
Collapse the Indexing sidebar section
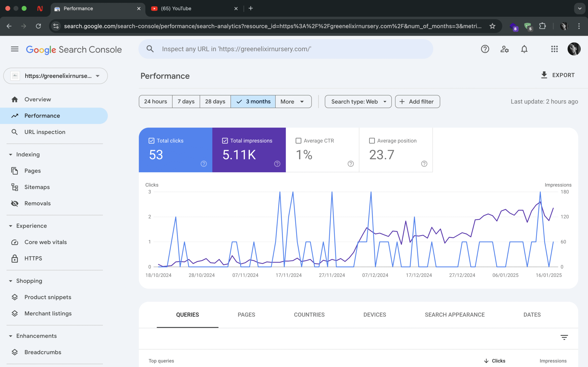pyautogui.click(x=11, y=155)
